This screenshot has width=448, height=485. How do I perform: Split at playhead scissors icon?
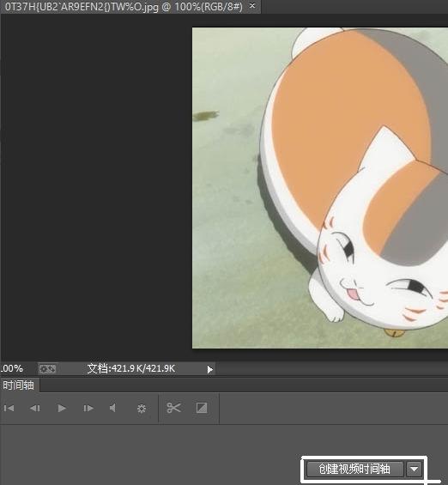[x=173, y=408]
